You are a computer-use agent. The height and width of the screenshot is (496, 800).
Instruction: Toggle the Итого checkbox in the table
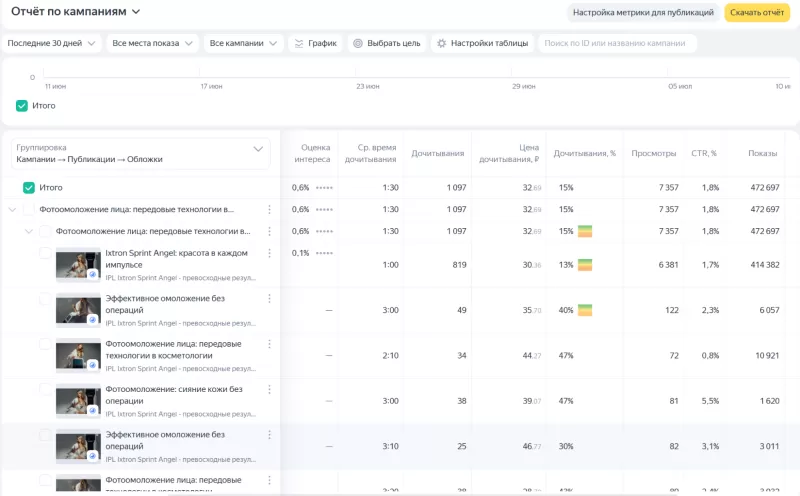click(29, 188)
